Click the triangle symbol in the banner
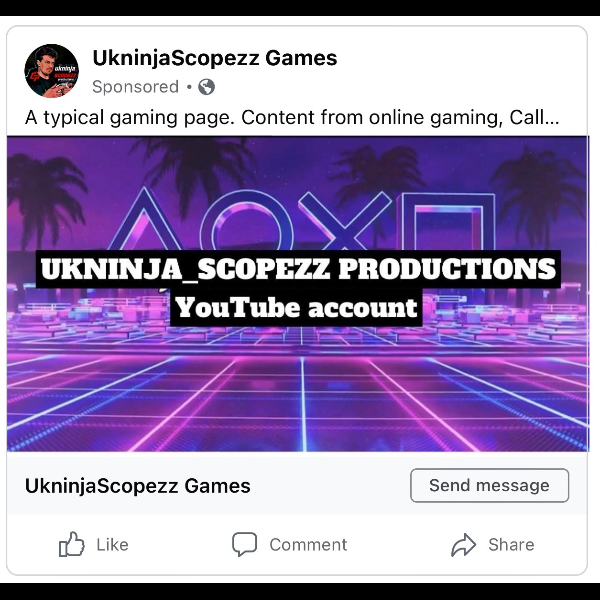 click(143, 220)
